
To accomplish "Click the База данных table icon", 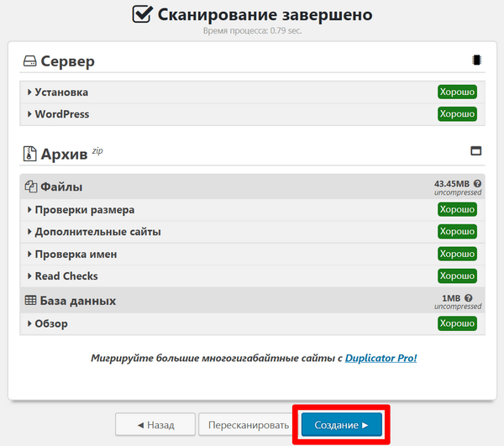I will click(30, 301).
